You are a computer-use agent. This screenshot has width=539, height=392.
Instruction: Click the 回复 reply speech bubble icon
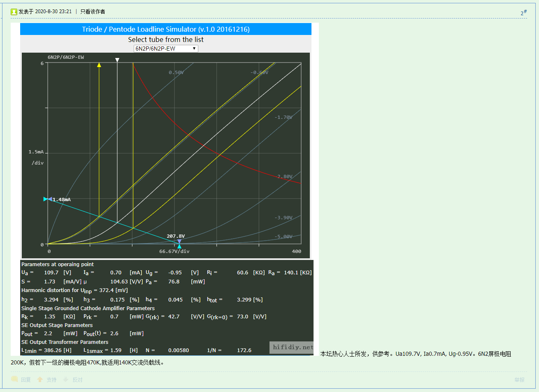(x=14, y=379)
